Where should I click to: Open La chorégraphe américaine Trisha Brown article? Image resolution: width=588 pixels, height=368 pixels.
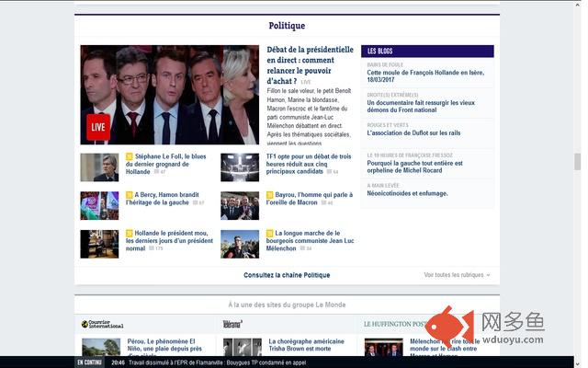coord(306,345)
